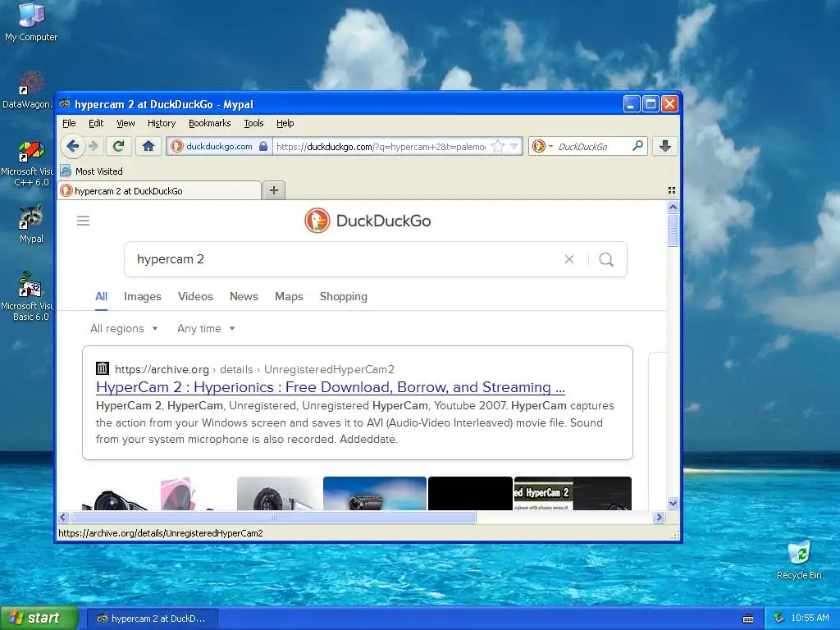Click the vertical scrollbar up arrow
Image resolution: width=840 pixels, height=630 pixels.
coord(673,207)
